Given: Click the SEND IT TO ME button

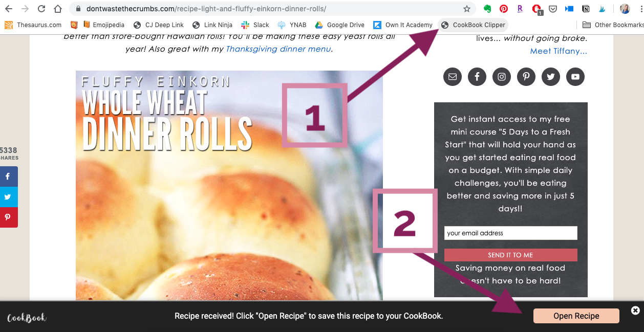Looking at the screenshot, I should point(511,255).
